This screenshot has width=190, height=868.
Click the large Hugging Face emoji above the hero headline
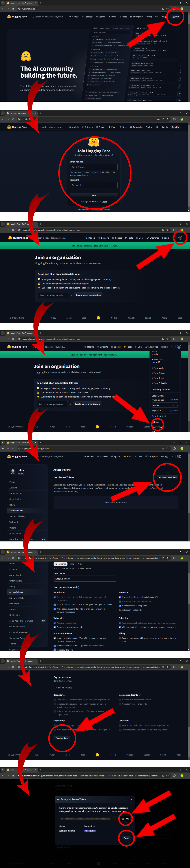26,56
